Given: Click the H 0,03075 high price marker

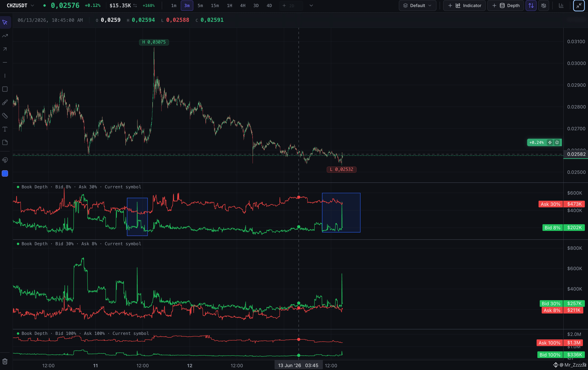Looking at the screenshot, I should pyautogui.click(x=154, y=42).
